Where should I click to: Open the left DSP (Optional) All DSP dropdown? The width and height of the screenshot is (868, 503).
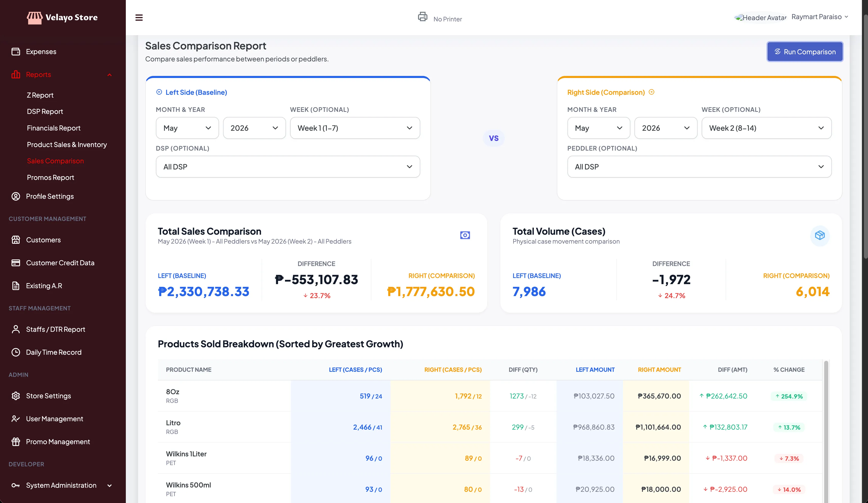(x=288, y=167)
